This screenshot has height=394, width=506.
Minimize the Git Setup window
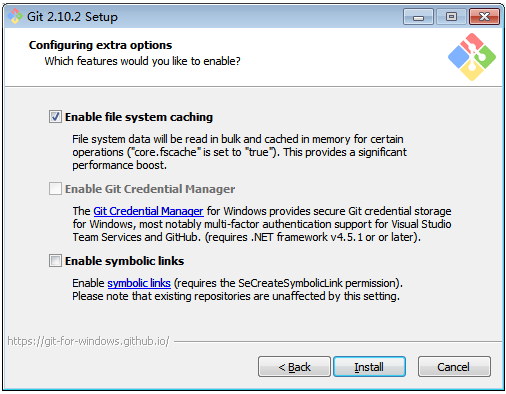click(x=418, y=17)
